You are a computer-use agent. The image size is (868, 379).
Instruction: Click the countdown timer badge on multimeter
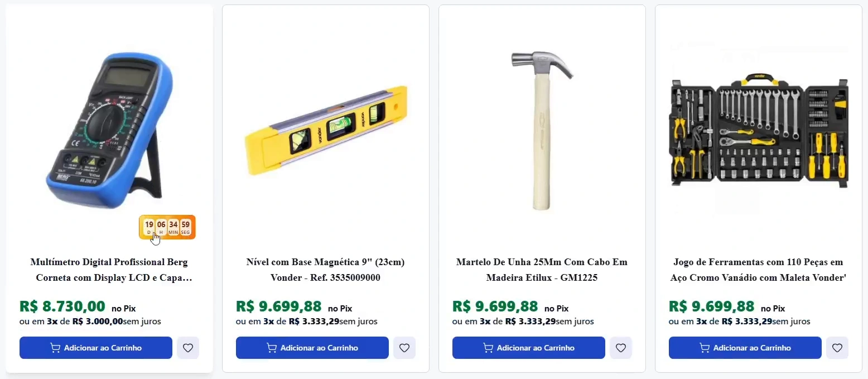point(167,227)
